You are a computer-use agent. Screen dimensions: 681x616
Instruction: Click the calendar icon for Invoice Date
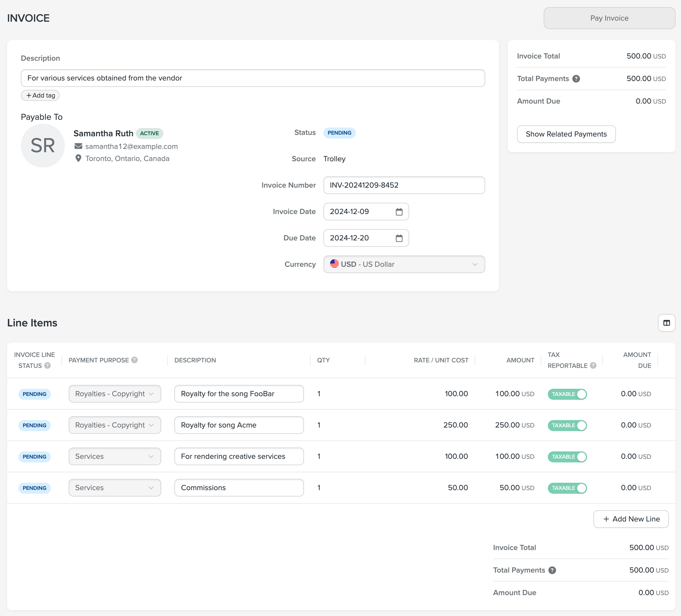pos(400,212)
